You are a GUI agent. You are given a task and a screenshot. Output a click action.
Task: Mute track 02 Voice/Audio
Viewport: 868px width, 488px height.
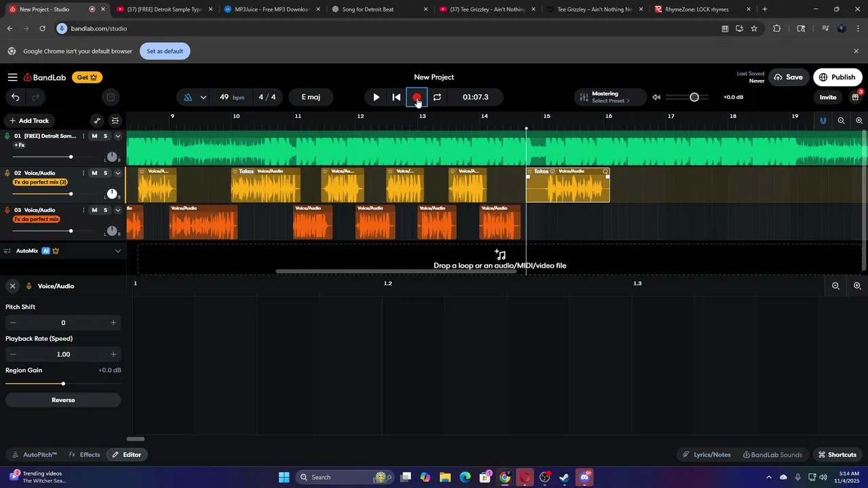point(94,173)
